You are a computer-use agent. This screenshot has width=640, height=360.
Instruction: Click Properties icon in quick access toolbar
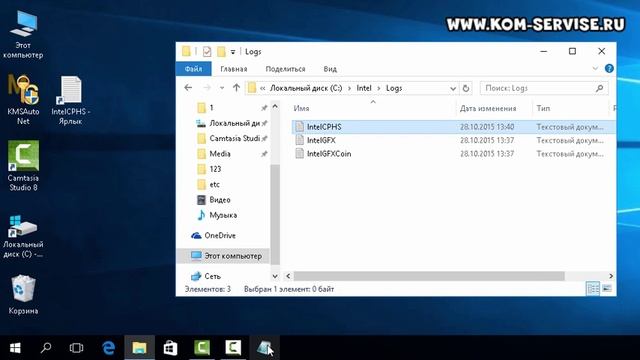coord(207,51)
